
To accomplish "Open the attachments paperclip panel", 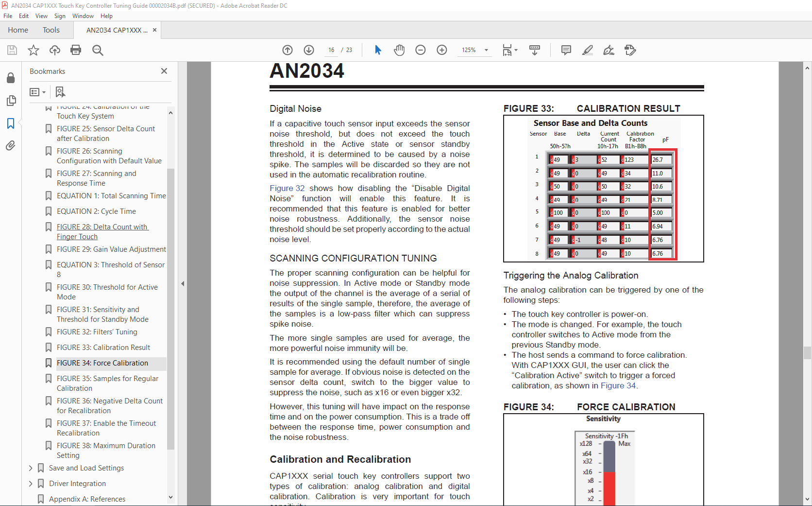I will [11, 146].
